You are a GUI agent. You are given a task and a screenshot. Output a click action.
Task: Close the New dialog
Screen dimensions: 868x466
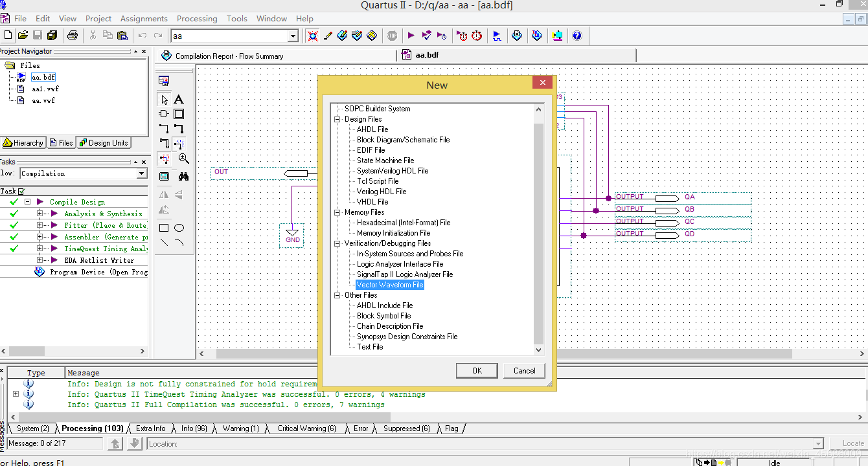(x=542, y=82)
